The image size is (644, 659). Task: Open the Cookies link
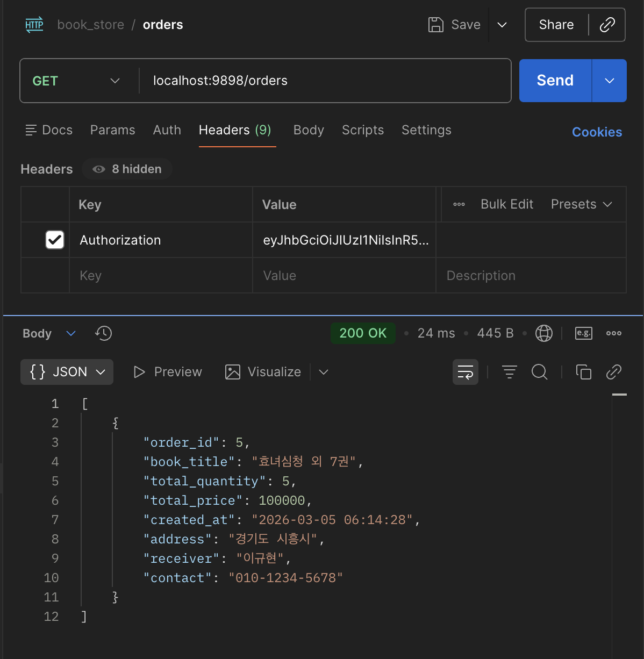click(x=597, y=132)
